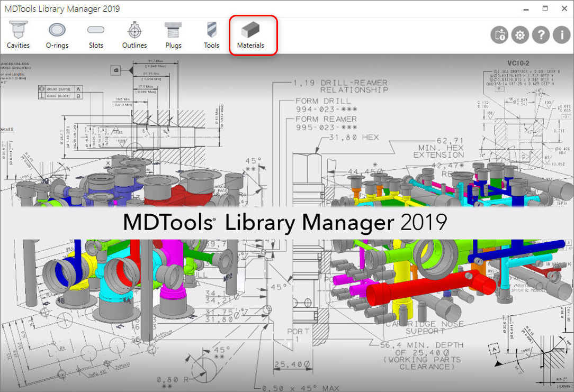Click the Outlines label text
The width and height of the screenshot is (574, 392).
[x=134, y=45]
